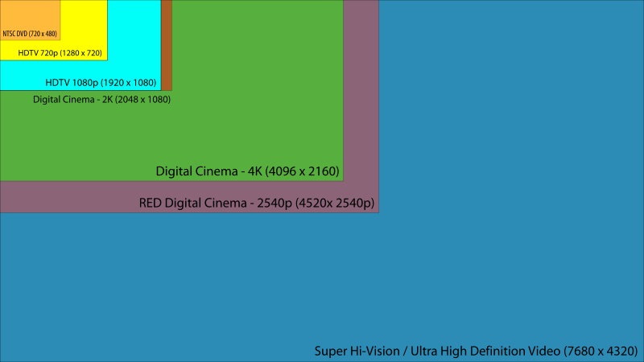Click the RED Digital Cinema - 2540p label
The width and height of the screenshot is (644, 362).
pos(256,204)
